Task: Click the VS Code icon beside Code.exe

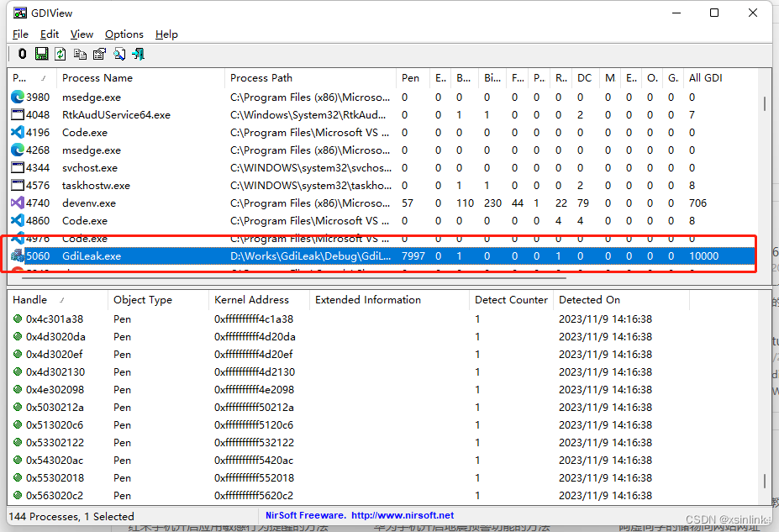Action: pyautogui.click(x=17, y=132)
